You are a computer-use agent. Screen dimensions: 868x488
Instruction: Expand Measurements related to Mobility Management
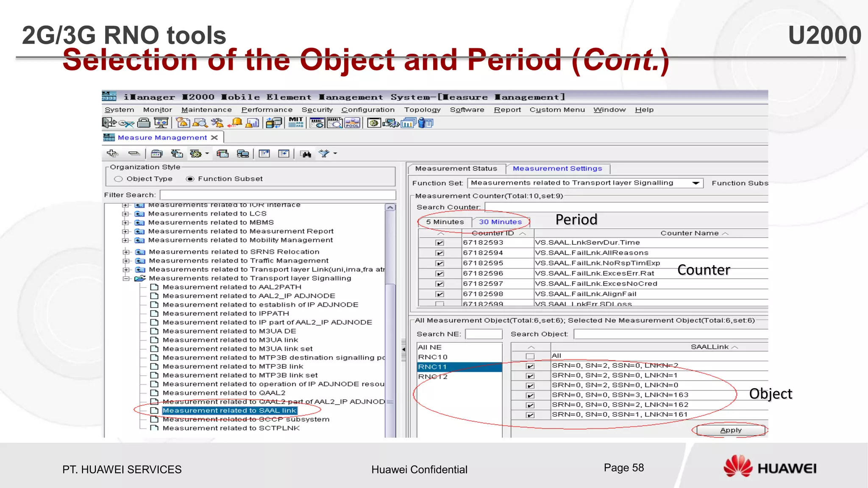tap(125, 241)
